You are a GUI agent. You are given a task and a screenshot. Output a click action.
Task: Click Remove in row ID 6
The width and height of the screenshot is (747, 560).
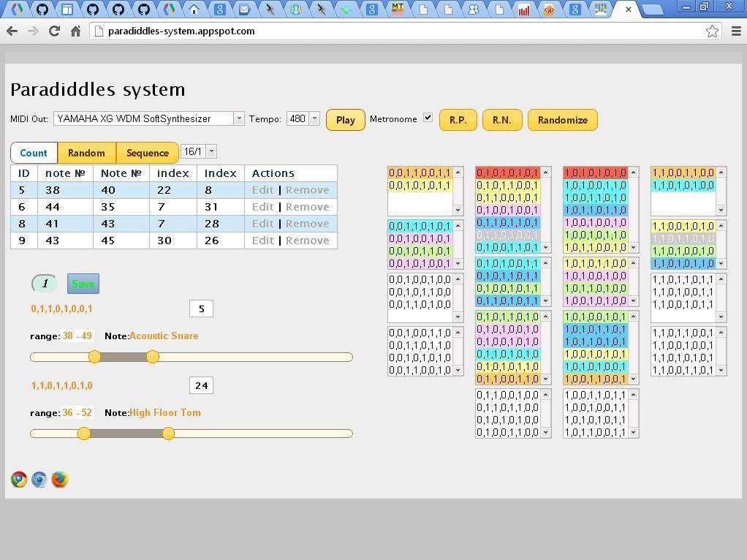[x=307, y=207]
